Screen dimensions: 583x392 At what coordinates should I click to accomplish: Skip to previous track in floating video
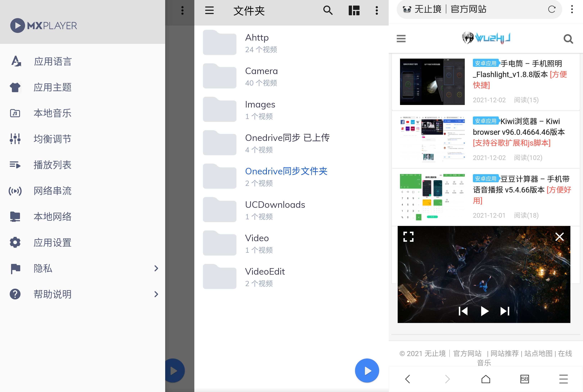point(463,311)
